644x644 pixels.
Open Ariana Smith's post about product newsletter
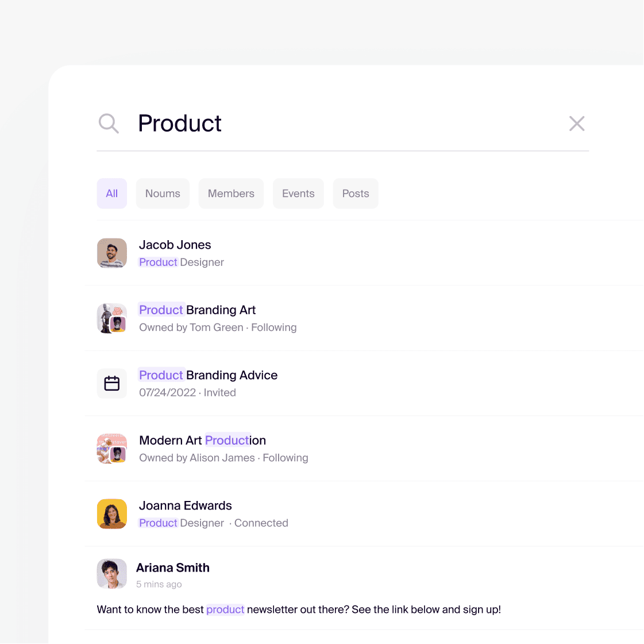(364, 588)
